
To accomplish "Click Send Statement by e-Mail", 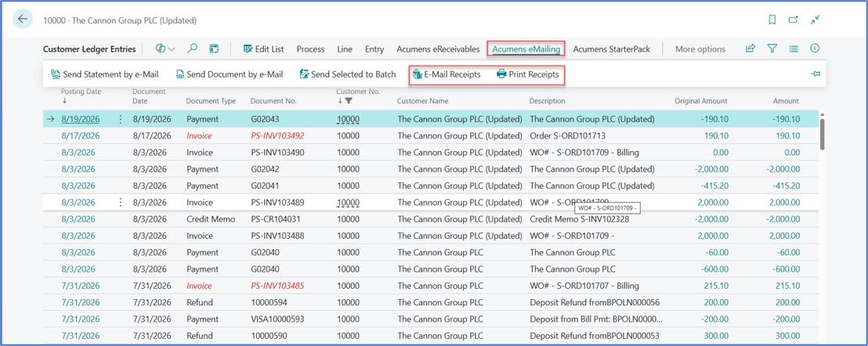I will 105,74.
